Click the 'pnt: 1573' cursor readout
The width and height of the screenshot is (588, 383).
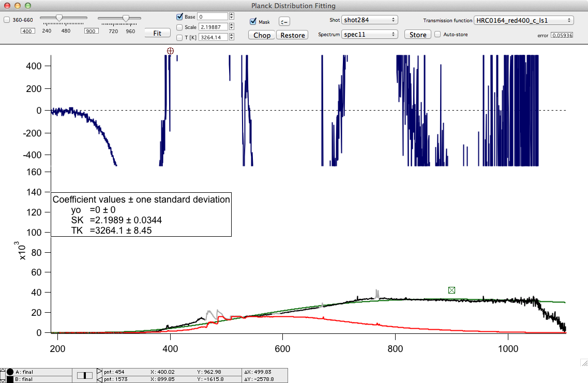click(x=115, y=379)
